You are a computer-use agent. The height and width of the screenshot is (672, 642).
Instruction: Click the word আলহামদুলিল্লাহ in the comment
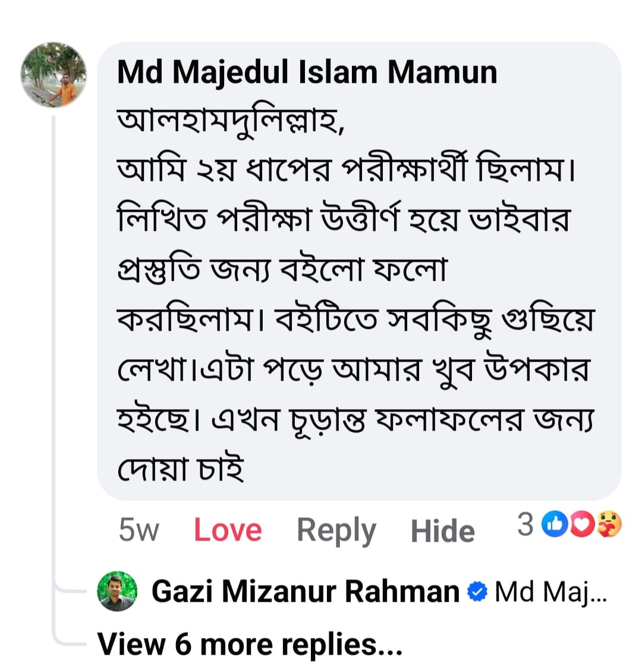tap(229, 121)
